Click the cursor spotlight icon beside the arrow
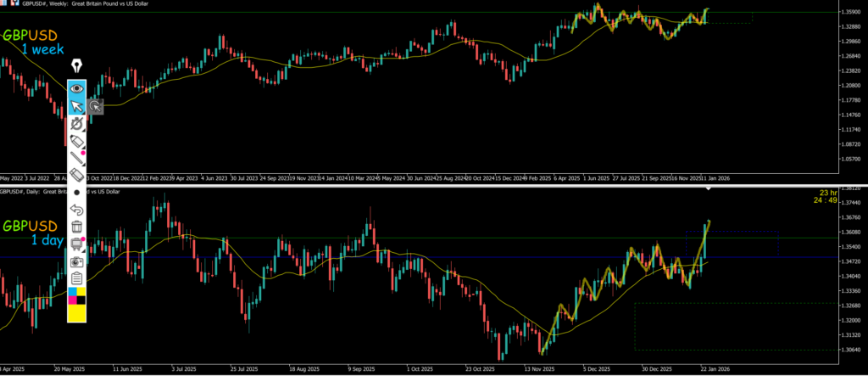Viewport: 868px width, 376px height. pos(96,106)
